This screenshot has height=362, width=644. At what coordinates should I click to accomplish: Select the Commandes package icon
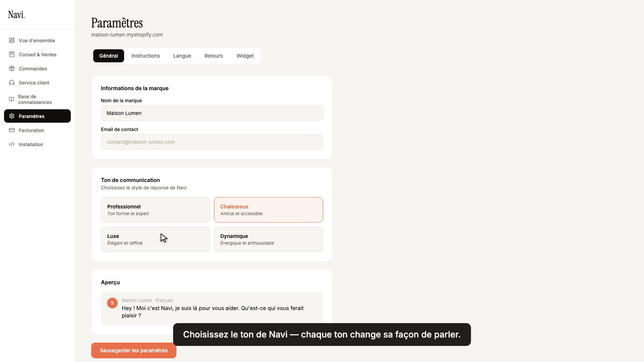(x=12, y=68)
